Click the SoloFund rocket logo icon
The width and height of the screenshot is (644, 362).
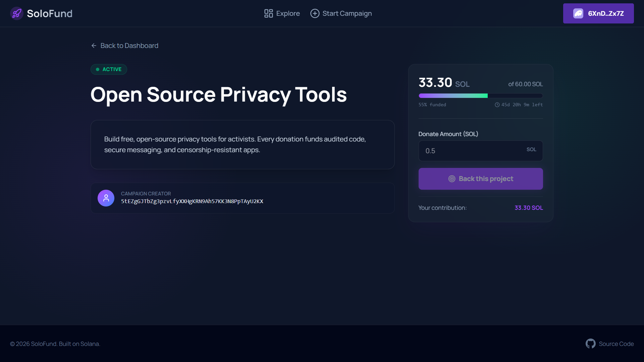coord(16,13)
